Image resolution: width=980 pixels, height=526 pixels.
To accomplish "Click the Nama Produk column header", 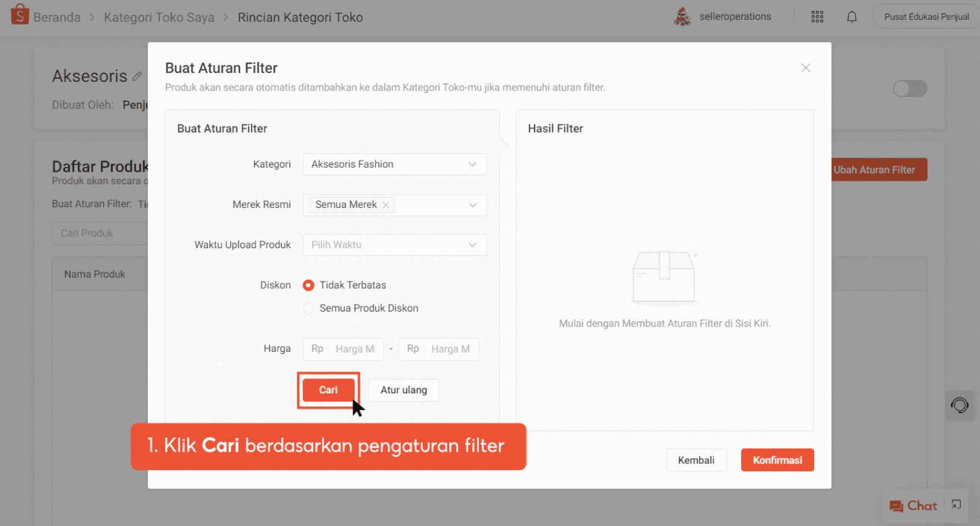I will point(95,274).
